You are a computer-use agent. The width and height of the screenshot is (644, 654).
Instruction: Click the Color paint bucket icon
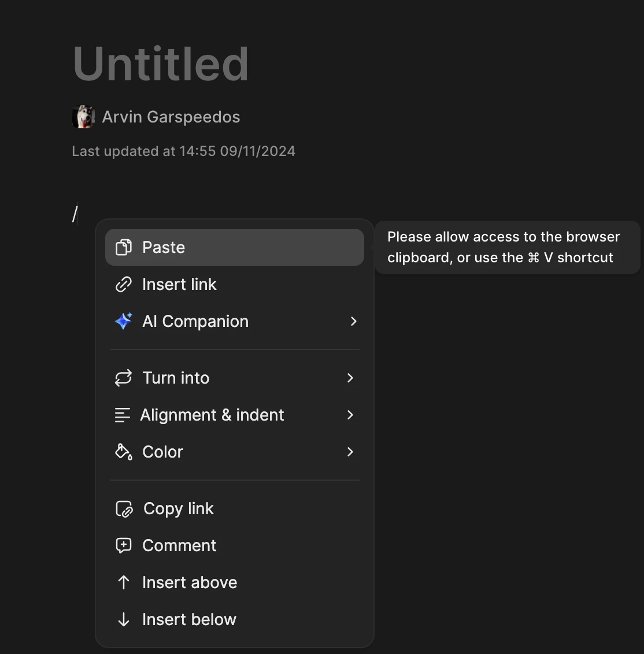click(123, 452)
